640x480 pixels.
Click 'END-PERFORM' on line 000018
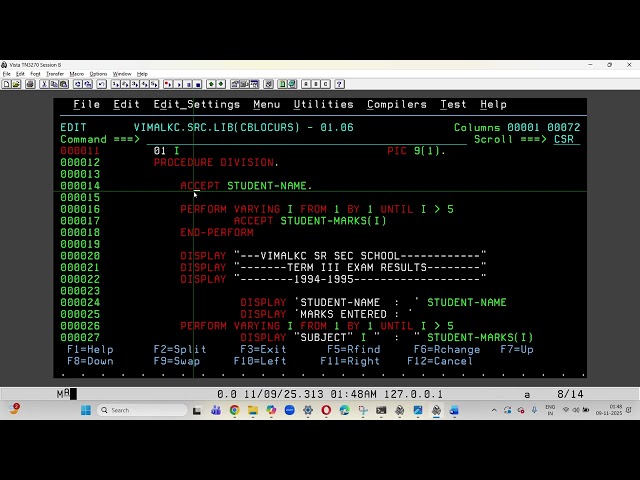[x=217, y=233]
